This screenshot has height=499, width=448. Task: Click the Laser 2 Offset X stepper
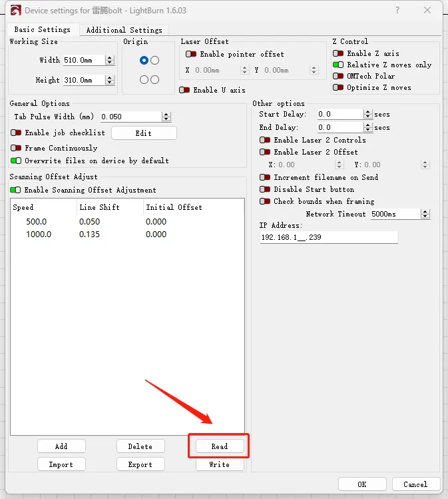(x=339, y=165)
